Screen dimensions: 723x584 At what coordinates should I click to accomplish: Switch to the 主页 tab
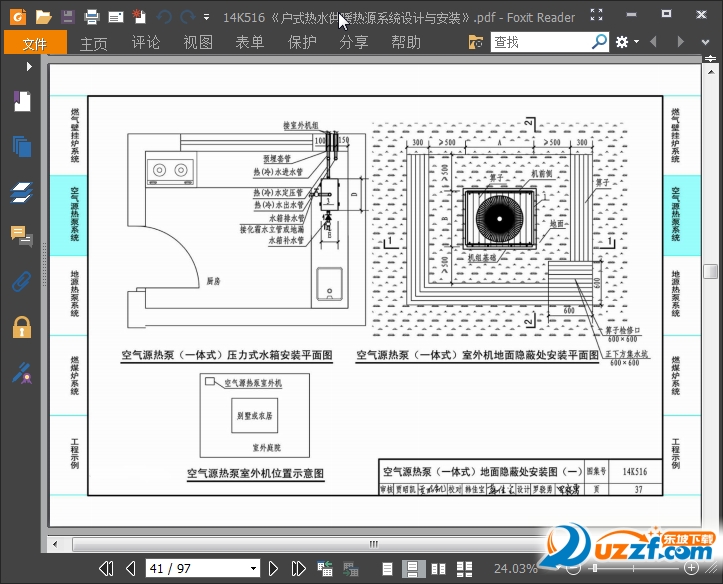(x=94, y=43)
